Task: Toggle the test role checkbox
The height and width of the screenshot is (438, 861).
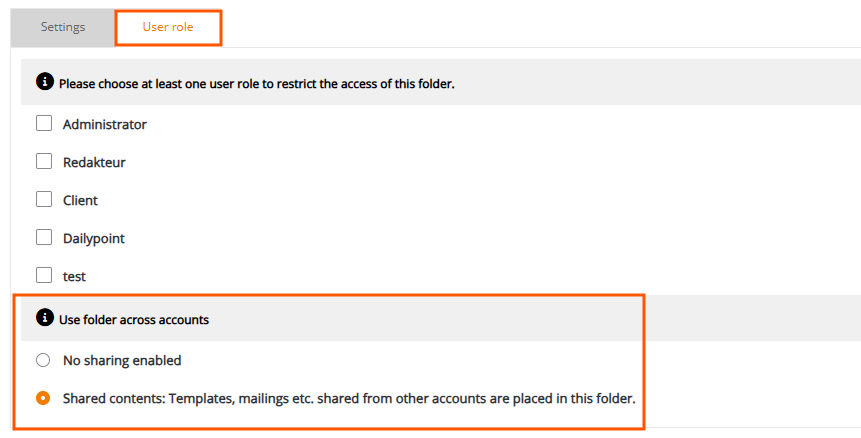Action: pos(44,275)
